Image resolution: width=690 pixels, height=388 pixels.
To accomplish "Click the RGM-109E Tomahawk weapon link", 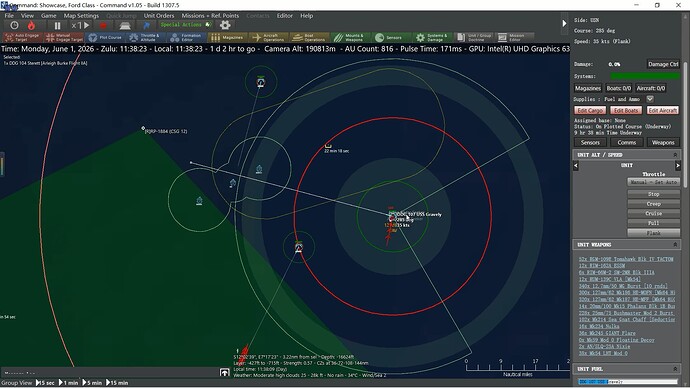I will pyautogui.click(x=626, y=259).
